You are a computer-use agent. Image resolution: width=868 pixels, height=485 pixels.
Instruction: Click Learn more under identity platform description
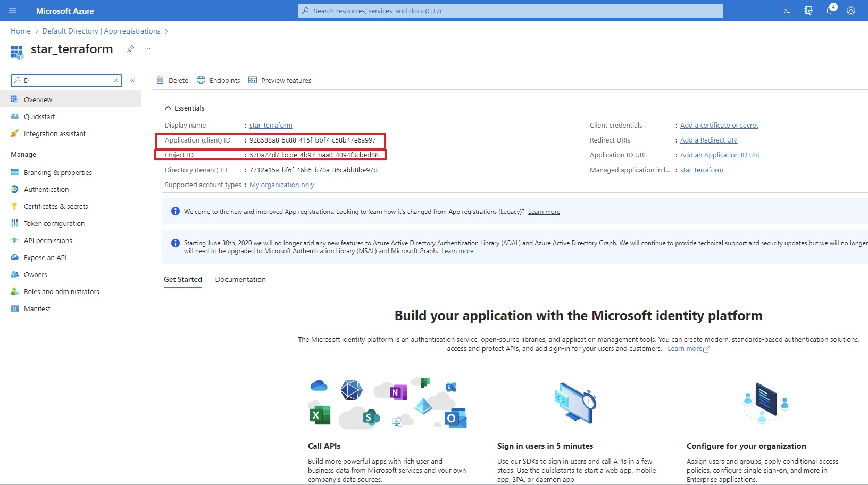tap(689, 349)
